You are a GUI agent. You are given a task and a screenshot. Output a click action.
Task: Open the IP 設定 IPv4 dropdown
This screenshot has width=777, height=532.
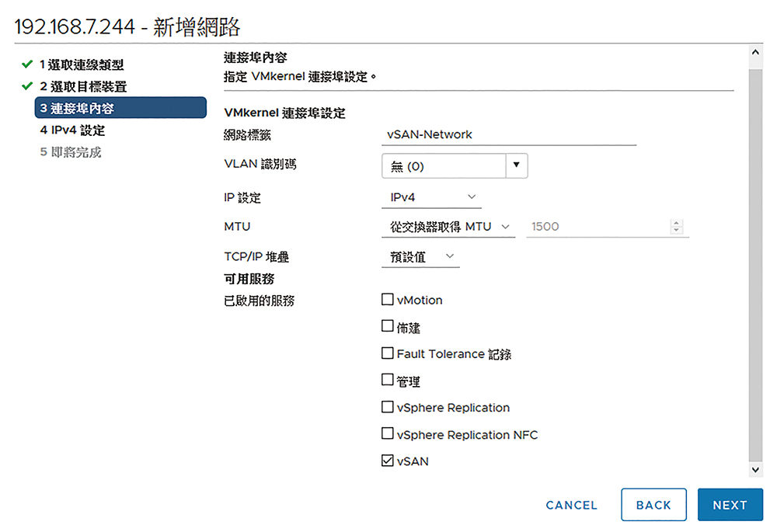click(x=431, y=197)
